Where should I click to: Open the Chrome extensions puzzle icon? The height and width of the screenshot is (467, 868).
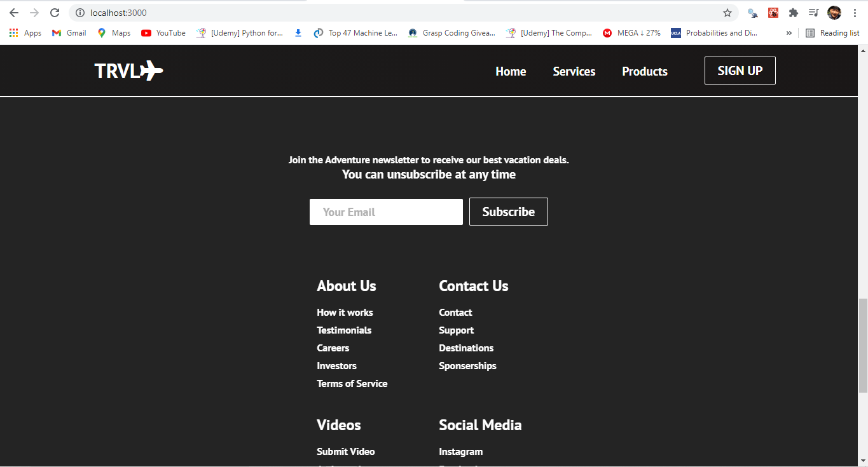point(794,13)
